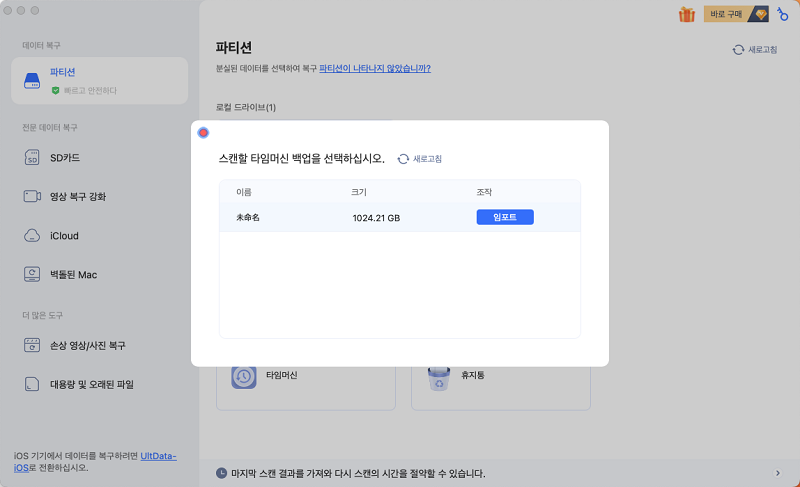Click the SD card icon
Image resolution: width=800 pixels, height=487 pixels.
32,158
